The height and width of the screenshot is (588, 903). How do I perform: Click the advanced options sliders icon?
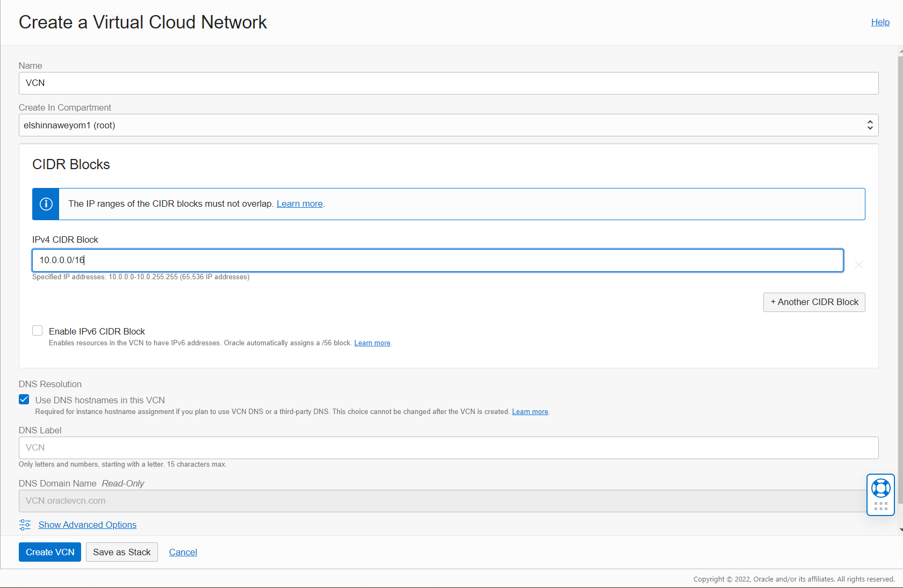(x=25, y=525)
